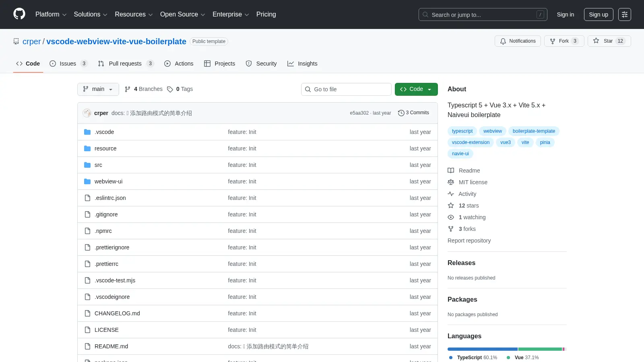The height and width of the screenshot is (362, 644).
Task: Click the Sign up button
Action: coord(599,14)
